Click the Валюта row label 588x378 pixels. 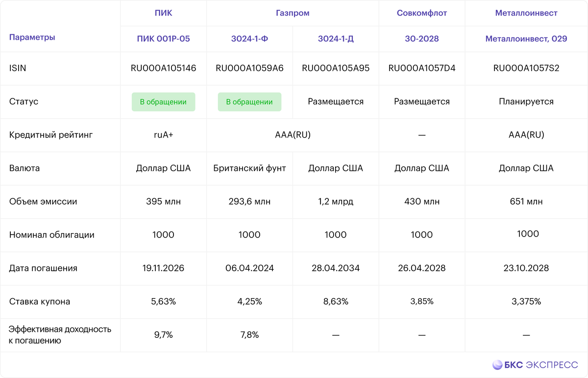coord(24,168)
